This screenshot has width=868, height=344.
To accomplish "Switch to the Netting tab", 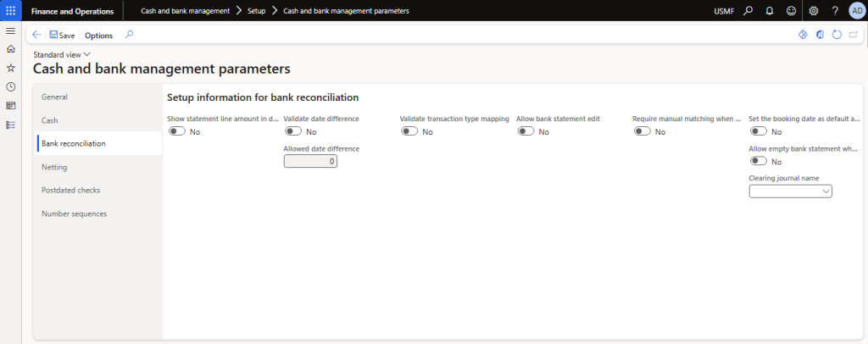I will pos(54,167).
